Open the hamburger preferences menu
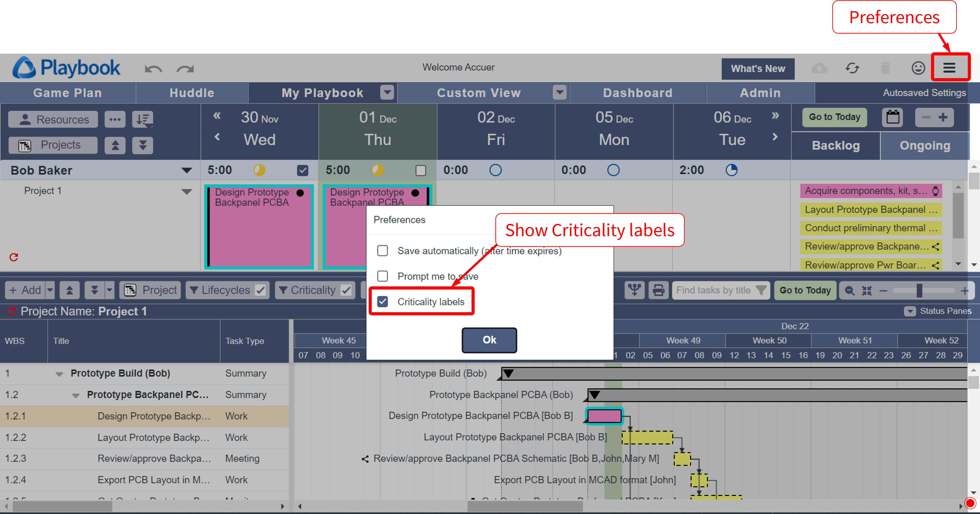This screenshot has height=514, width=980. point(949,68)
